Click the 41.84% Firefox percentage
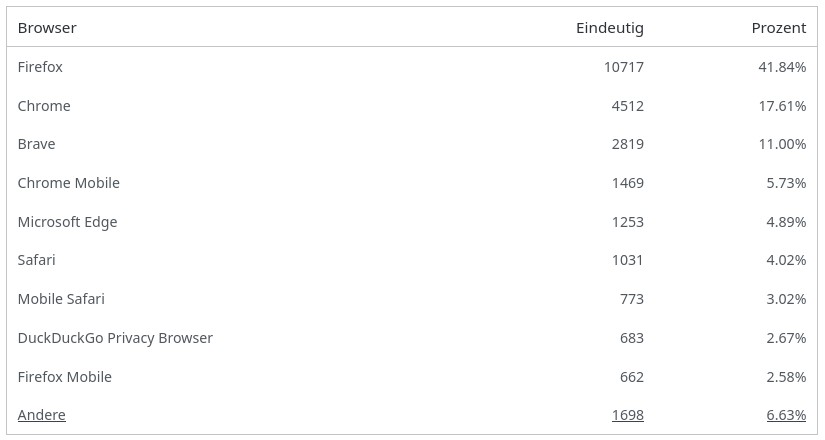 tap(782, 67)
